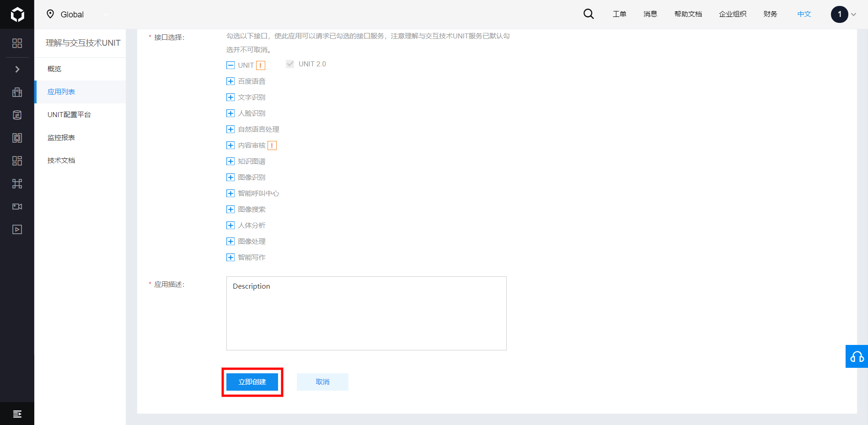Click the 理解与交互技术UNIT sidebar title

[83, 43]
